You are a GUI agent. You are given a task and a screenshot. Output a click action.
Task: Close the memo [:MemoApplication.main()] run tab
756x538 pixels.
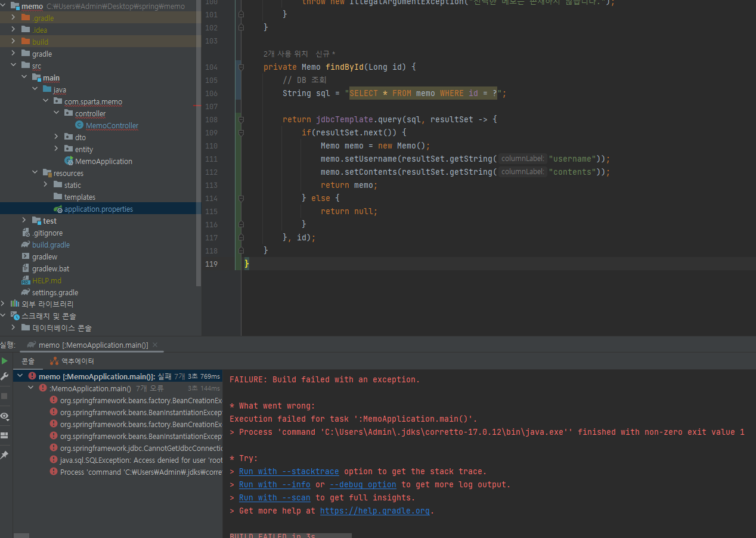[156, 345]
